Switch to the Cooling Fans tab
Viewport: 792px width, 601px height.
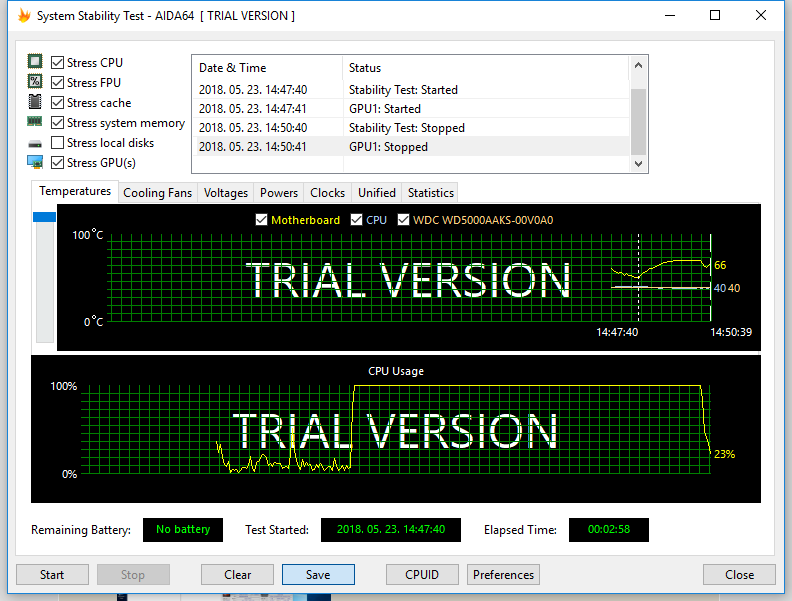[158, 193]
